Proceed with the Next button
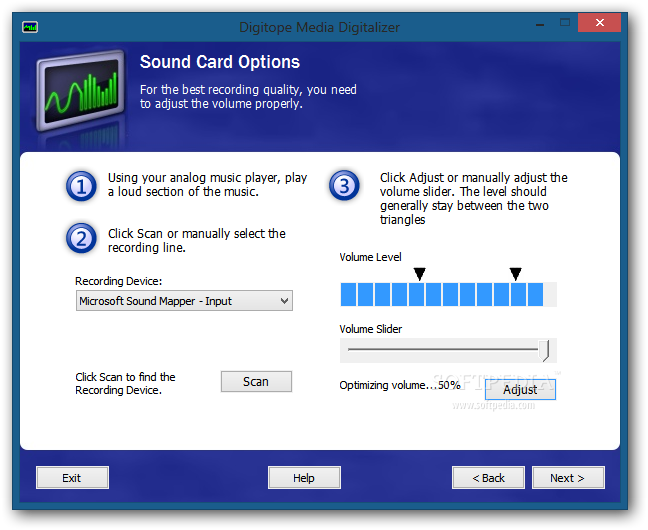 click(568, 477)
